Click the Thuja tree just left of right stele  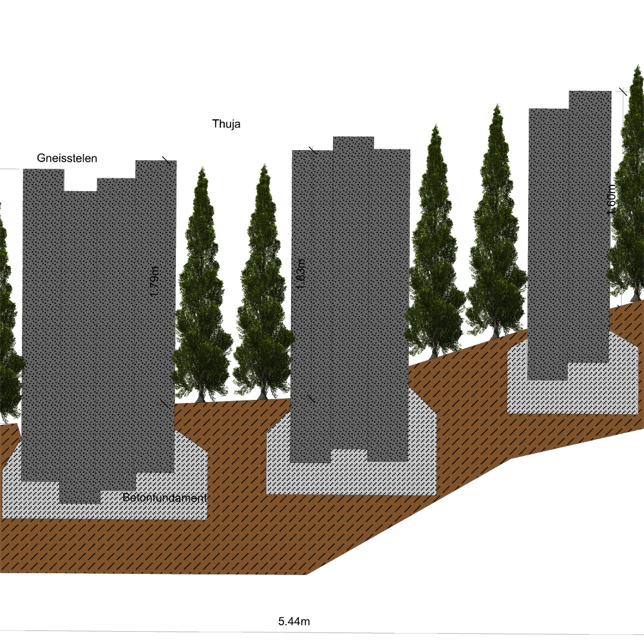pos(497,238)
